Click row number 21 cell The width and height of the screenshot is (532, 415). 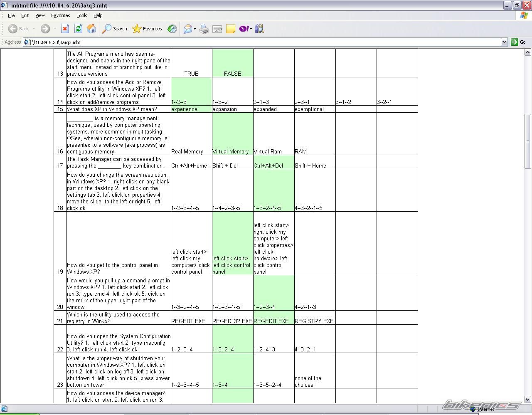click(x=60, y=318)
